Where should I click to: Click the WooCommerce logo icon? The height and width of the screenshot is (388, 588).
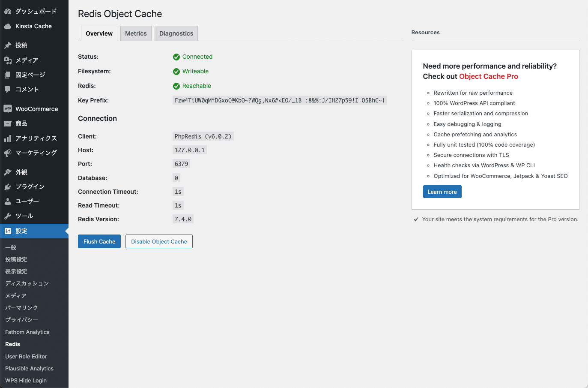tap(8, 109)
